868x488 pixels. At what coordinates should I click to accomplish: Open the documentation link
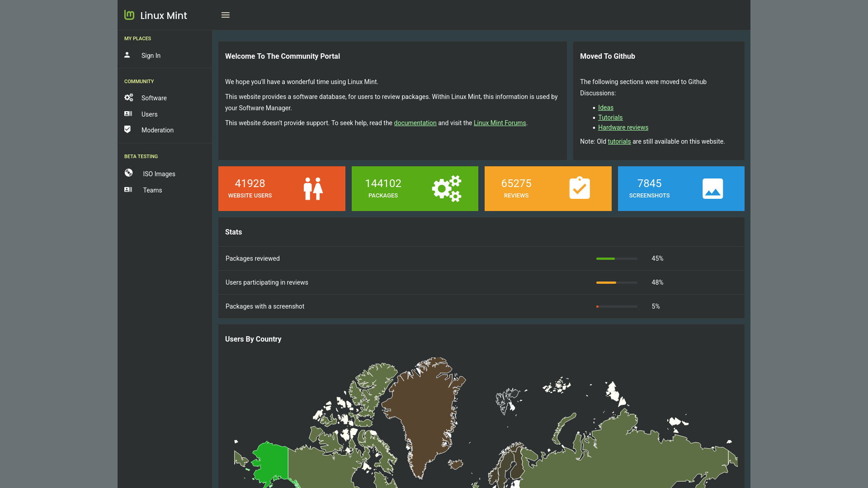point(415,123)
